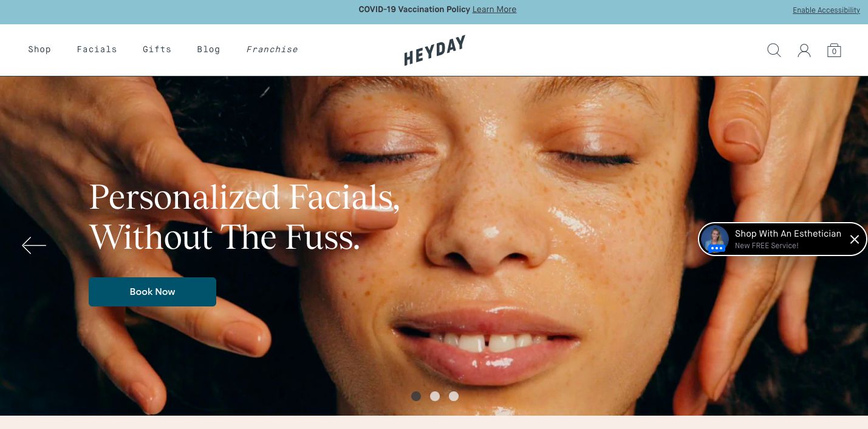Click the user account icon
This screenshot has height=429, width=868.
coord(804,50)
